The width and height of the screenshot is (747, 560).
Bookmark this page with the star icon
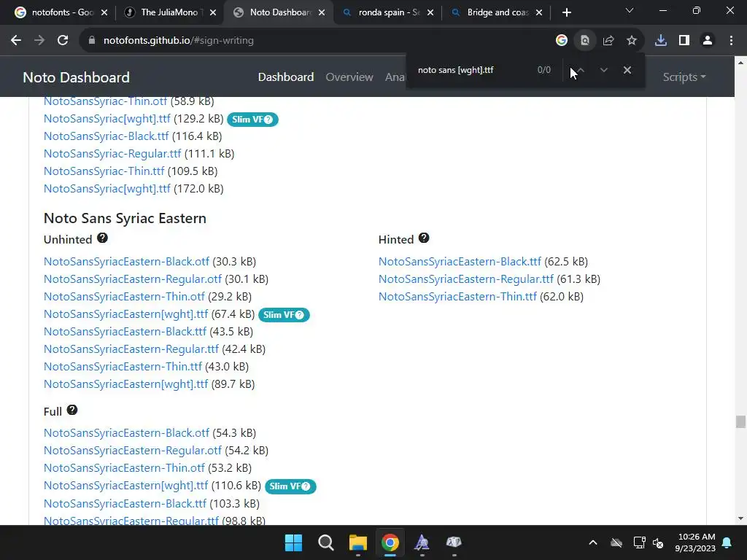(x=632, y=41)
